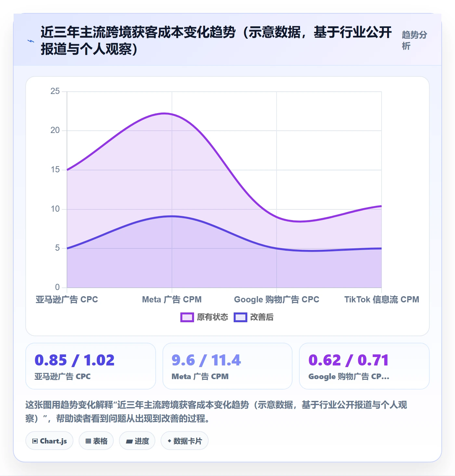Open the Meta 广告 CPM data card
This screenshot has height=476, width=455.
(x=227, y=366)
